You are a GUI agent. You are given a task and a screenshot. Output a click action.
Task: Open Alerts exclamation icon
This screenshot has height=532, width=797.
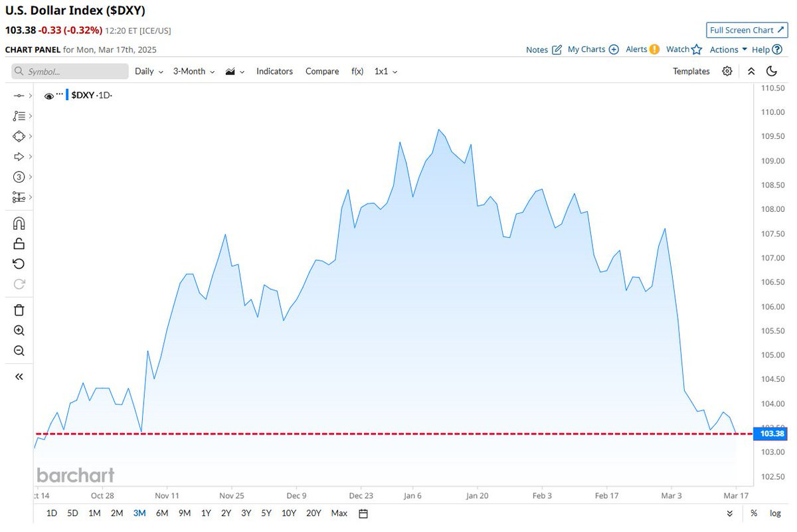point(654,49)
